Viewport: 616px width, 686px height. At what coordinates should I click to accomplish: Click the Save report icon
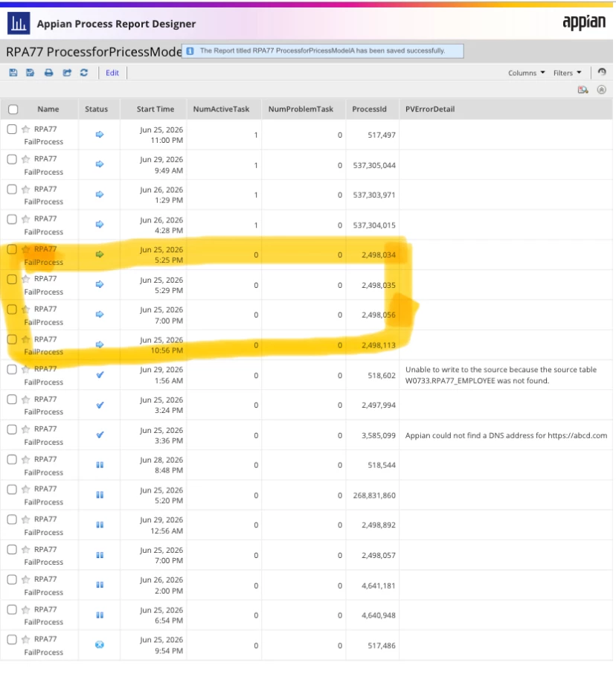13,73
